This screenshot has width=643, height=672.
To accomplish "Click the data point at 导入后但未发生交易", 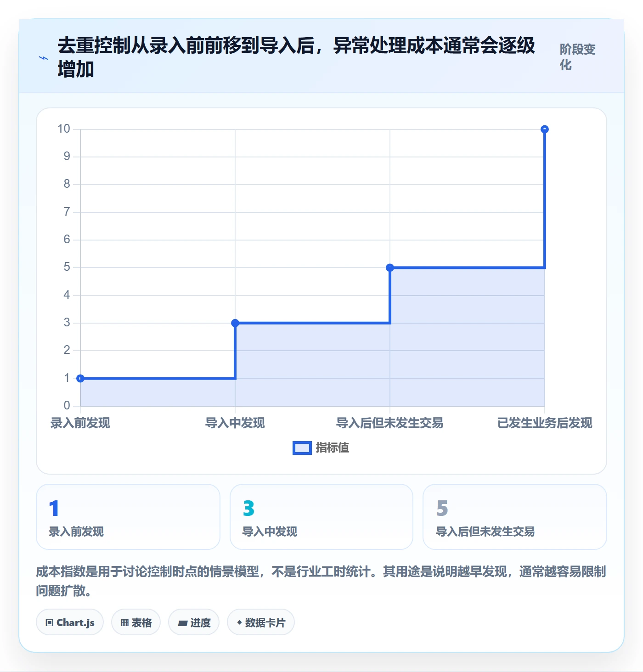I will 390,268.
